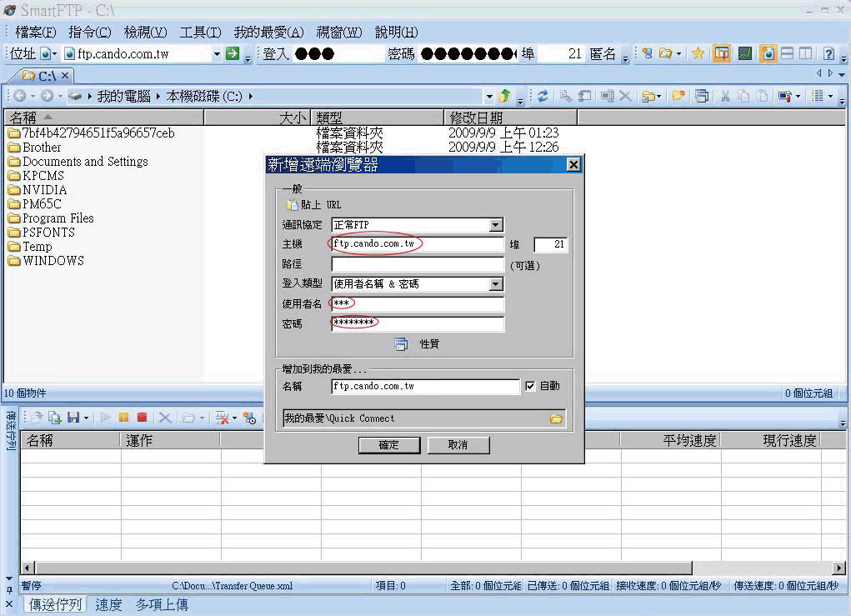The height and width of the screenshot is (616, 851).
Task: Open the 登入類型 login type dropdown
Action: point(495,284)
